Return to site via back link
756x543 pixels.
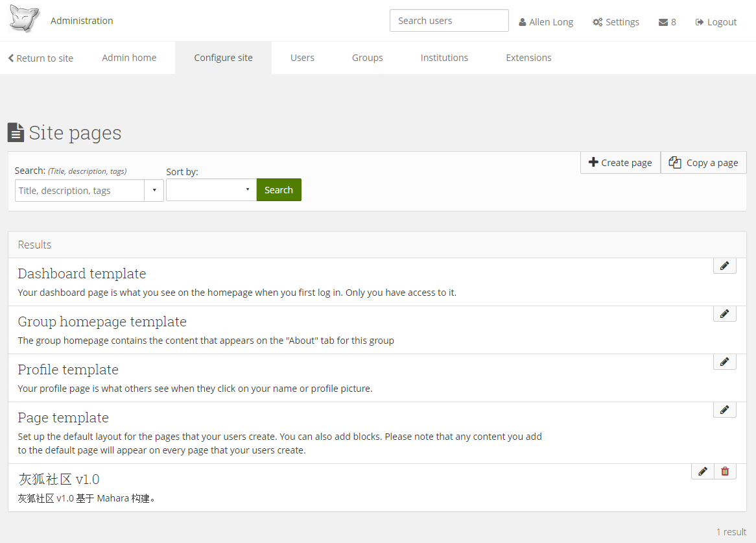(41, 58)
